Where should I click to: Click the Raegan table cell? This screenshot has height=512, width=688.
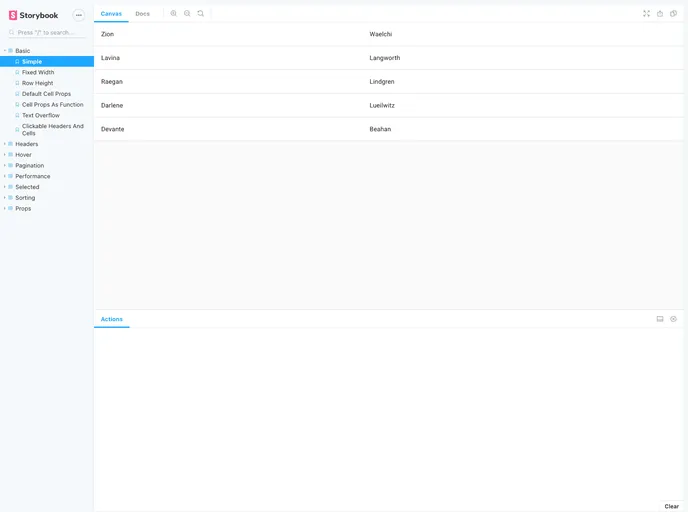pyautogui.click(x=229, y=82)
